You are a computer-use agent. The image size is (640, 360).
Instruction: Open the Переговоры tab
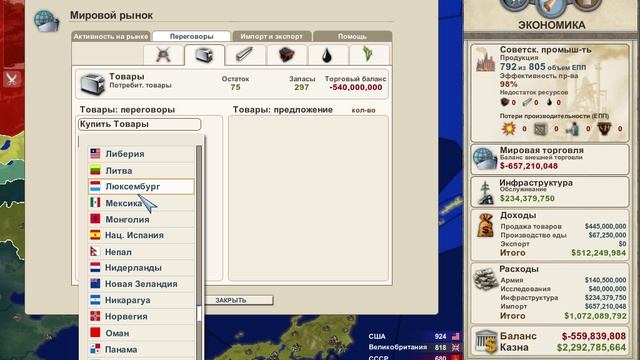pyautogui.click(x=191, y=36)
